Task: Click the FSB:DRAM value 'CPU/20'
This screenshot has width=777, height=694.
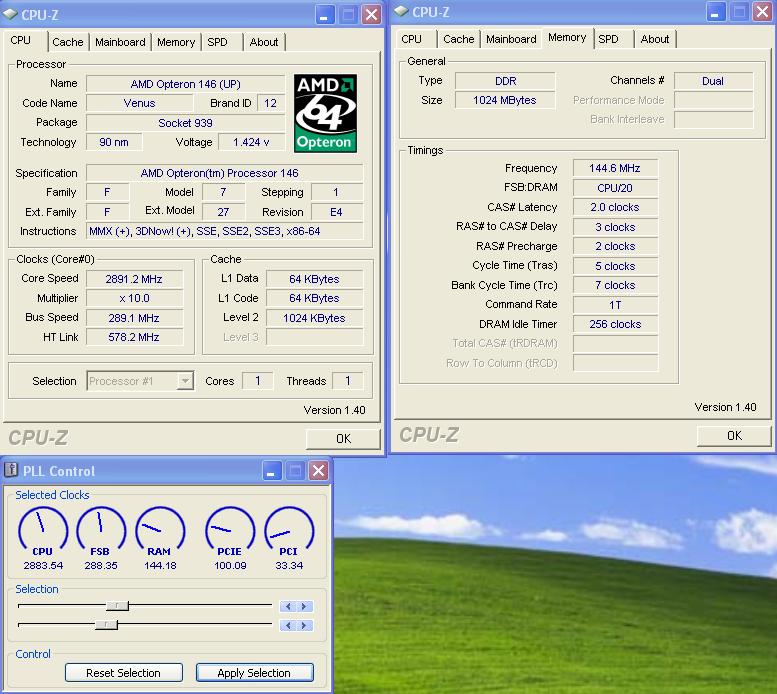Action: pyautogui.click(x=615, y=188)
